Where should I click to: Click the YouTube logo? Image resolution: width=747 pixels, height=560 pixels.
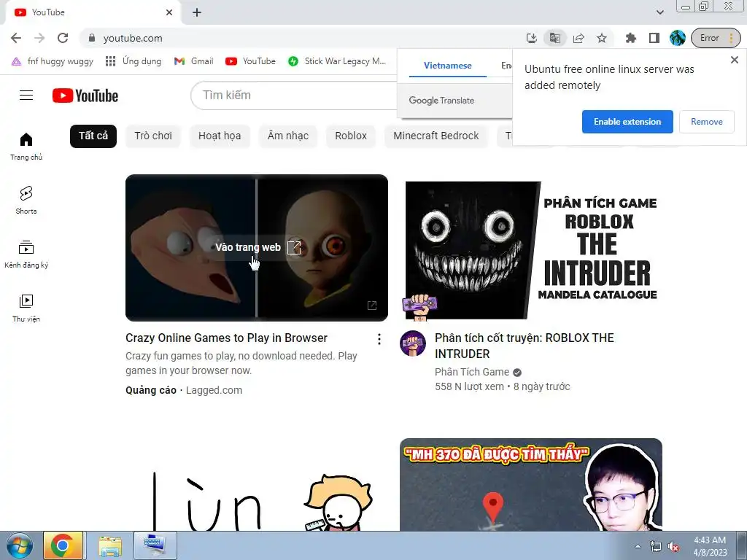(x=85, y=96)
